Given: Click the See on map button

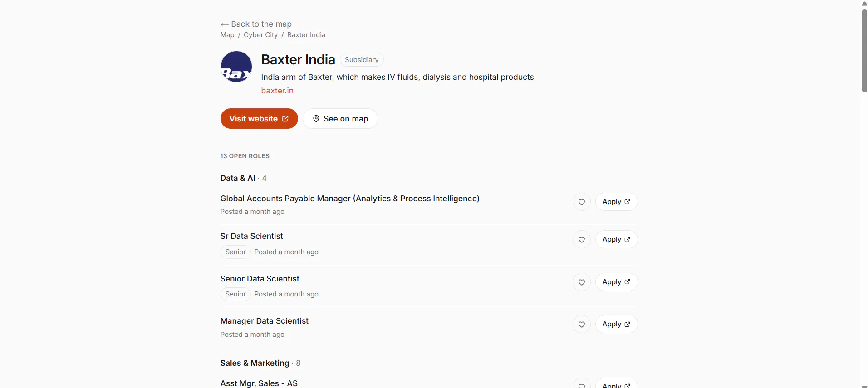Looking at the screenshot, I should [x=340, y=119].
